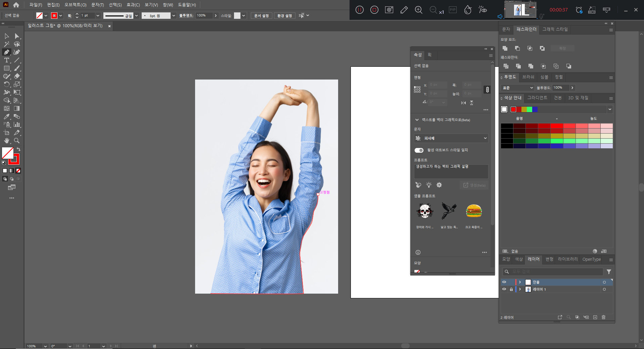
Task: Select the Direct Selection tool
Action: (x=17, y=36)
